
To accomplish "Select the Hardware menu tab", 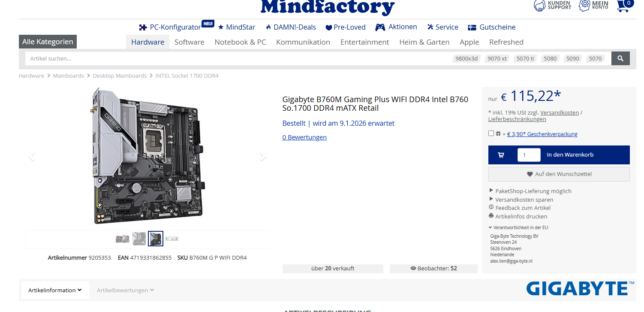I will [x=147, y=42].
